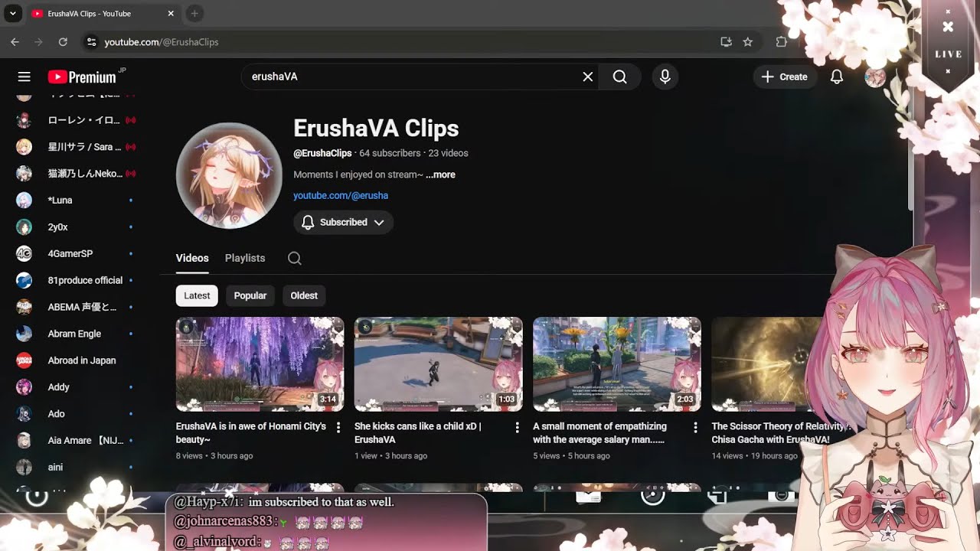This screenshot has width=980, height=551.
Task: Click the @ErushaClips handle text
Action: (322, 153)
